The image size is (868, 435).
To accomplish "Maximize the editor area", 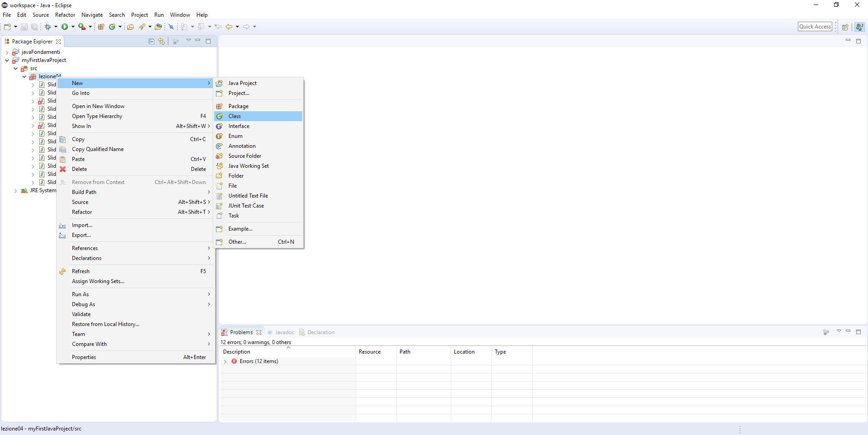I will pyautogui.click(x=858, y=41).
